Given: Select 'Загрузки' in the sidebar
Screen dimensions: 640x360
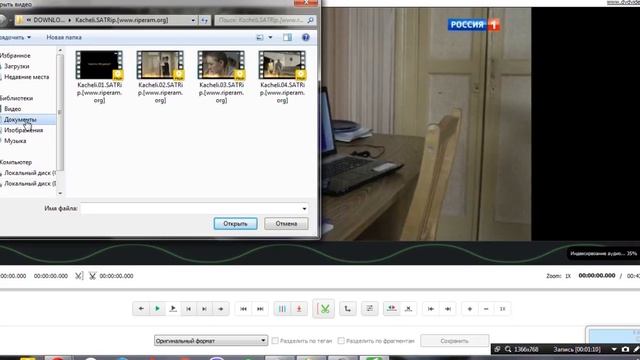Looking at the screenshot, I should 17,66.
